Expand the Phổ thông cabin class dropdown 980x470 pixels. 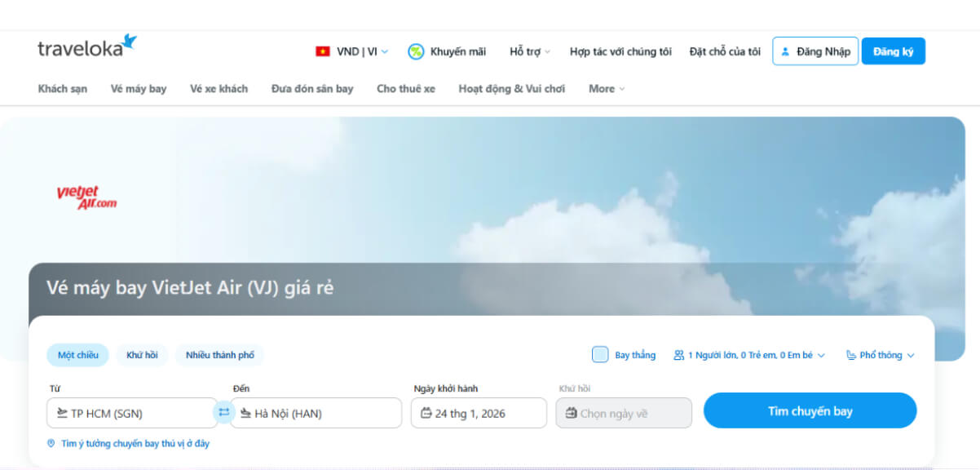pos(881,354)
